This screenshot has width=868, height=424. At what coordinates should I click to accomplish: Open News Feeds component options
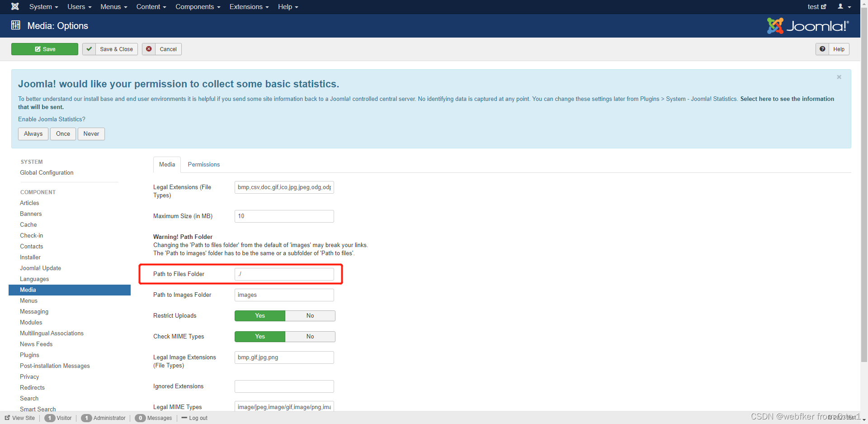36,344
